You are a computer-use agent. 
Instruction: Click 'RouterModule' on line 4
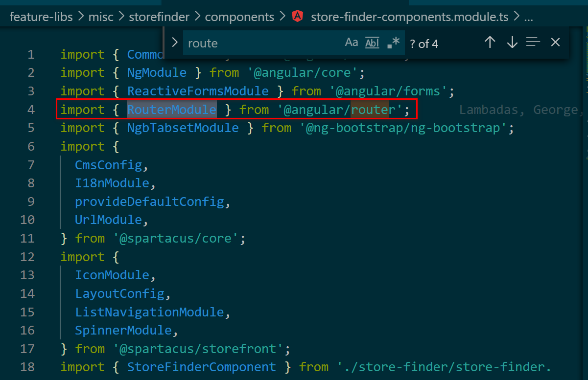point(172,110)
